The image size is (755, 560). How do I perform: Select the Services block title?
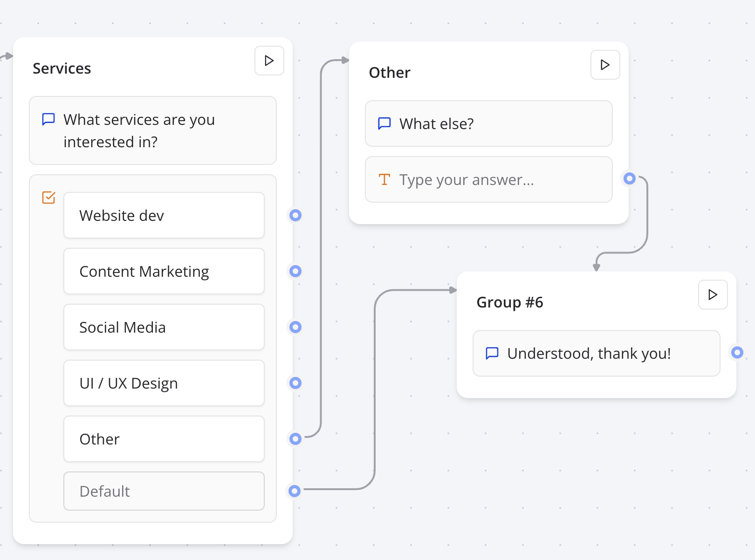tap(62, 68)
